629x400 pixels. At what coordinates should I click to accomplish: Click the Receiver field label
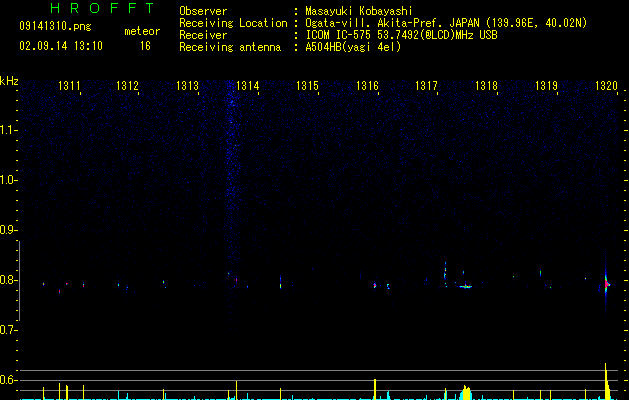pyautogui.click(x=203, y=35)
